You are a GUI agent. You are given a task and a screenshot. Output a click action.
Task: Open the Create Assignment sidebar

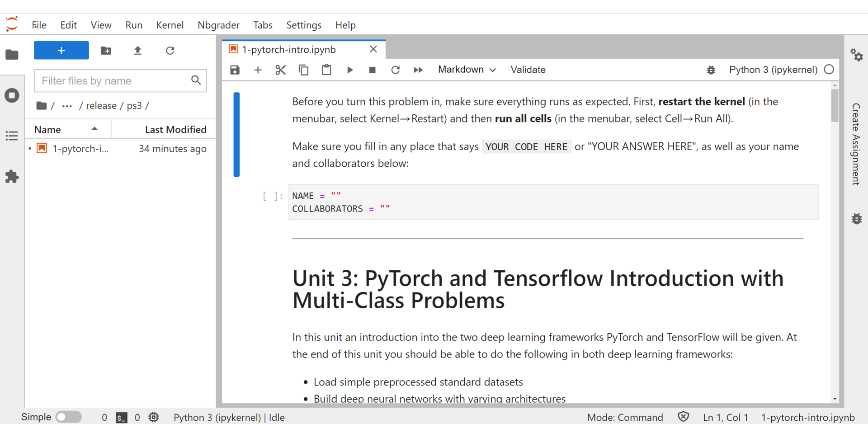(856, 144)
